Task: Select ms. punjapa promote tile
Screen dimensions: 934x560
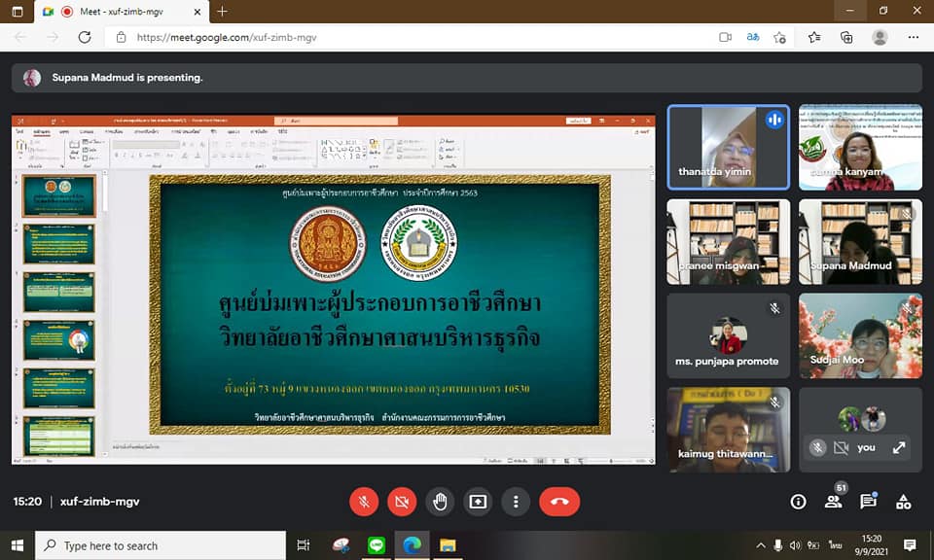Action: pyautogui.click(x=729, y=335)
